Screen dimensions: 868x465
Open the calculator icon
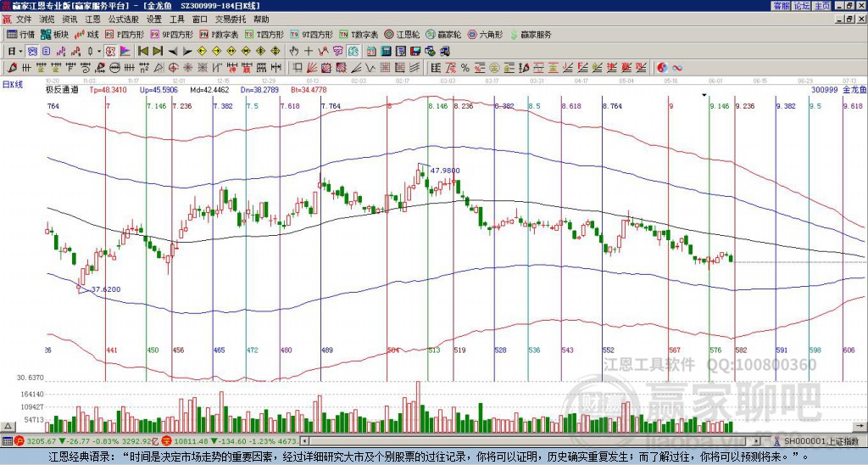pos(386,52)
